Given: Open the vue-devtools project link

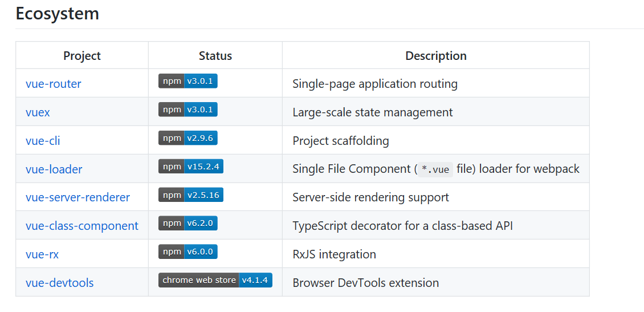Looking at the screenshot, I should point(60,283).
